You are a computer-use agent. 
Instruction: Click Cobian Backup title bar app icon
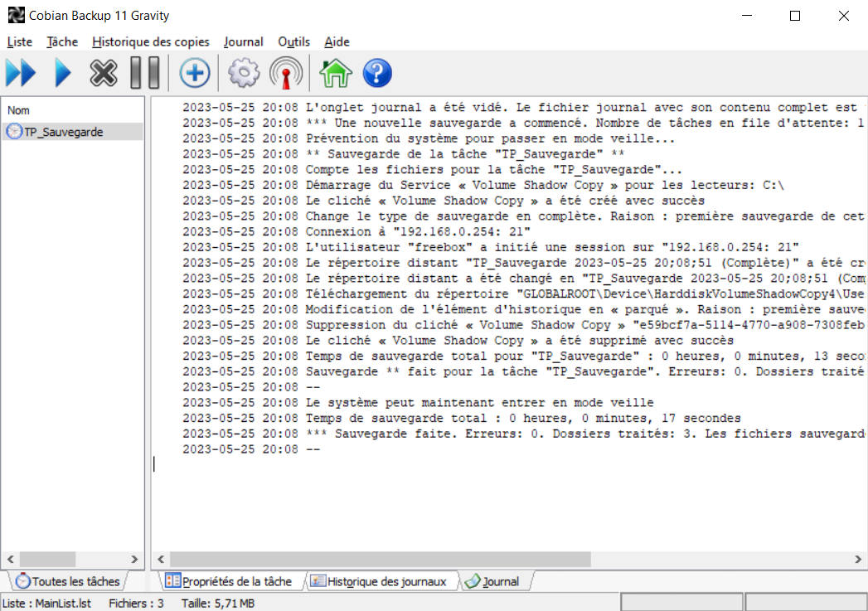coord(16,15)
